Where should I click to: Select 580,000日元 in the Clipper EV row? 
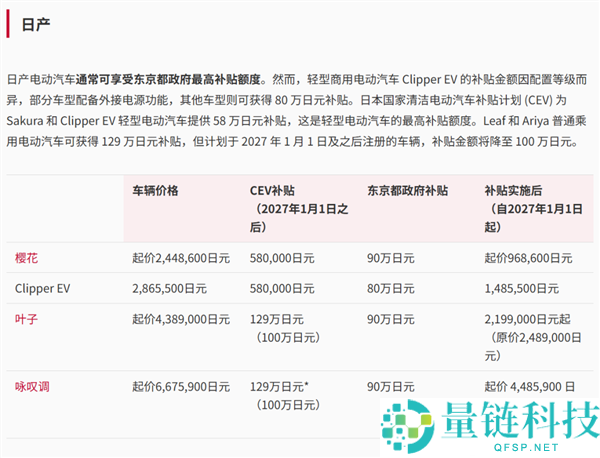pyautogui.click(x=282, y=288)
